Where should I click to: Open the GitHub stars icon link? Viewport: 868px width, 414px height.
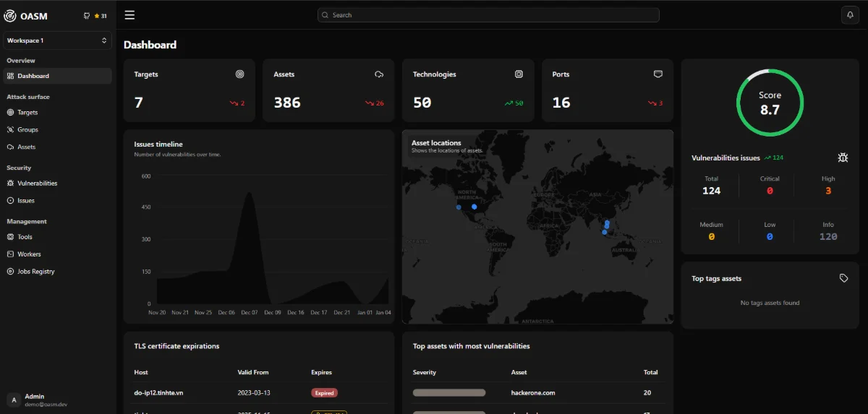click(x=87, y=16)
